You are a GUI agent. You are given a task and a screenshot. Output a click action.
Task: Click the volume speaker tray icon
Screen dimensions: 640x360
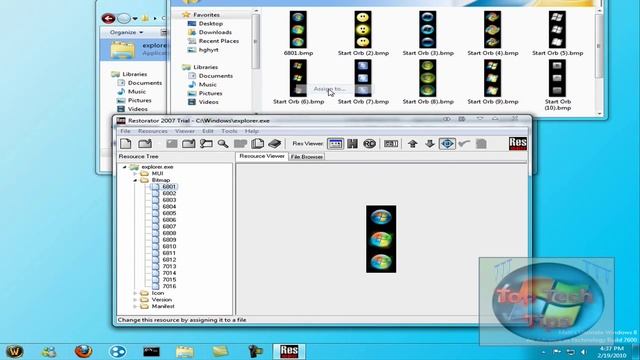pyautogui.click(x=583, y=352)
